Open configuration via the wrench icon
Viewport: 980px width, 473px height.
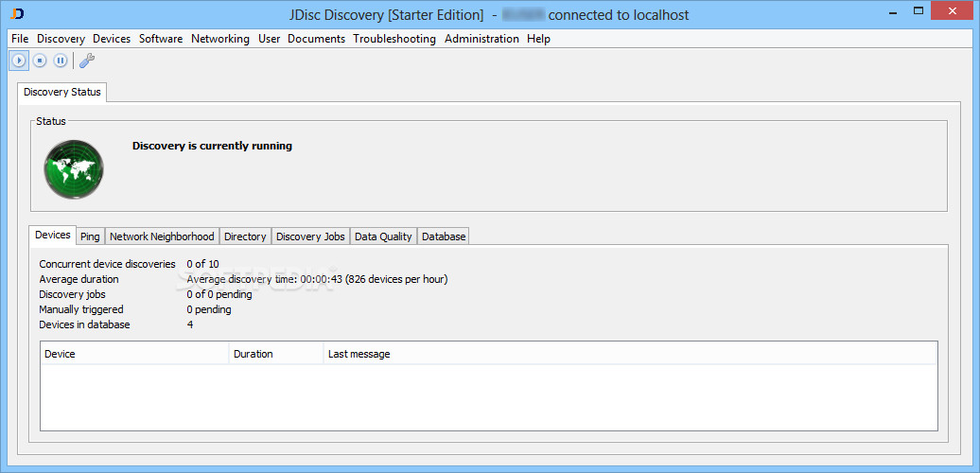(x=87, y=61)
